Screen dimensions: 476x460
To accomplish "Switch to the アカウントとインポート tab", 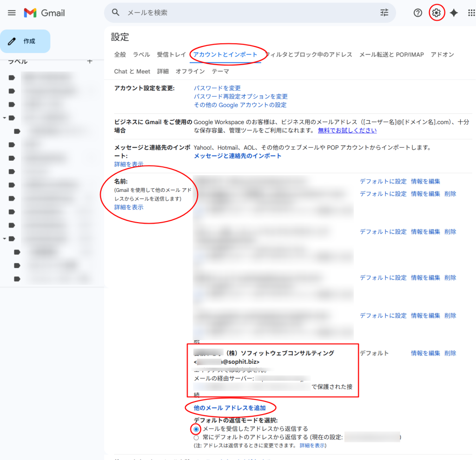I will [225, 55].
